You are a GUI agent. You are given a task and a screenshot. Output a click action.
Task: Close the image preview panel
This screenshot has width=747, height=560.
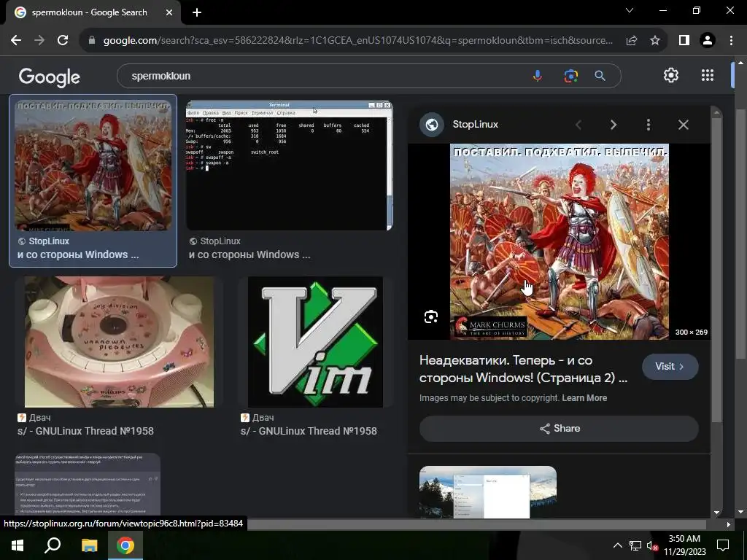click(683, 125)
